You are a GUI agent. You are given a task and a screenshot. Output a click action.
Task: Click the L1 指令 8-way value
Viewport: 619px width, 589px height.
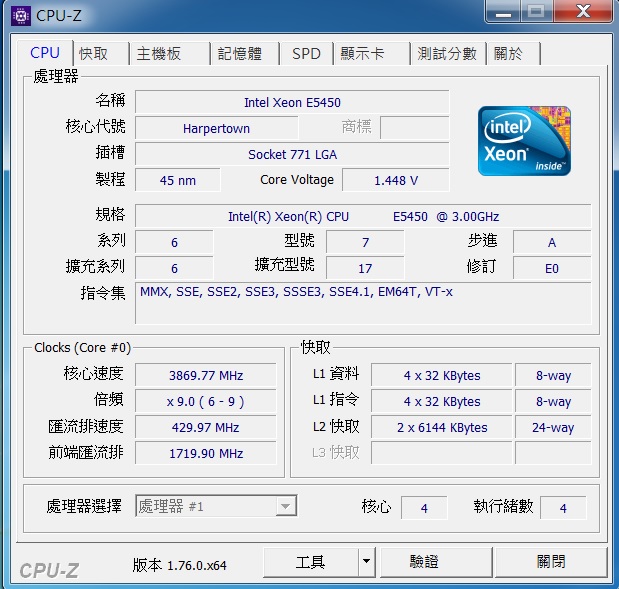click(x=553, y=401)
